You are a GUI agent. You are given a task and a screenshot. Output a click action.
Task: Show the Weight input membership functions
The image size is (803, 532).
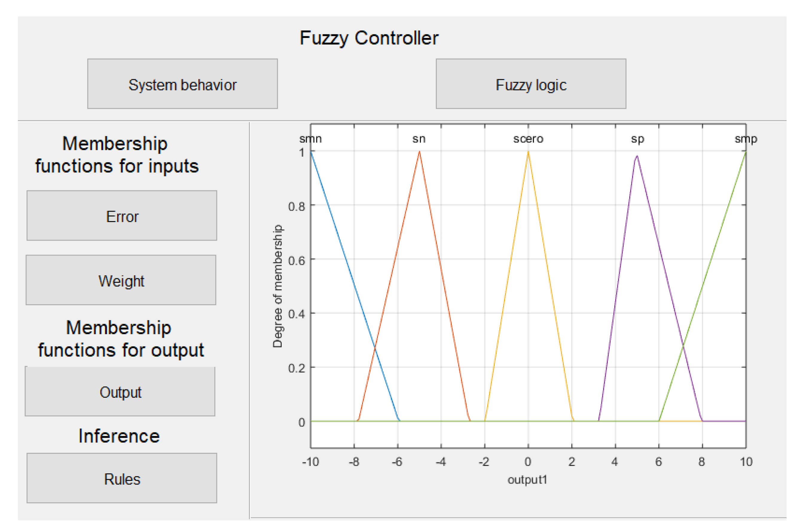click(x=121, y=280)
